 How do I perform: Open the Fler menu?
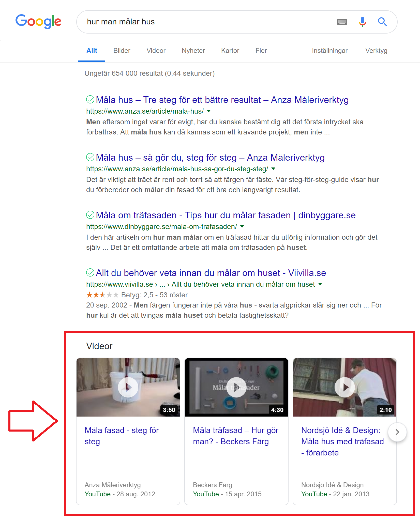(x=261, y=51)
